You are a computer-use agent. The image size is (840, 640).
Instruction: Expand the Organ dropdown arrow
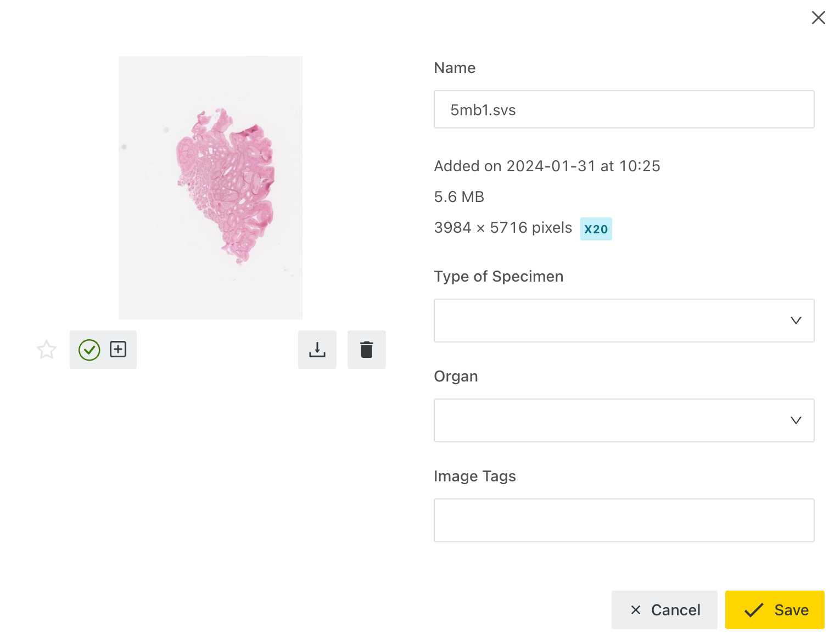coord(796,420)
